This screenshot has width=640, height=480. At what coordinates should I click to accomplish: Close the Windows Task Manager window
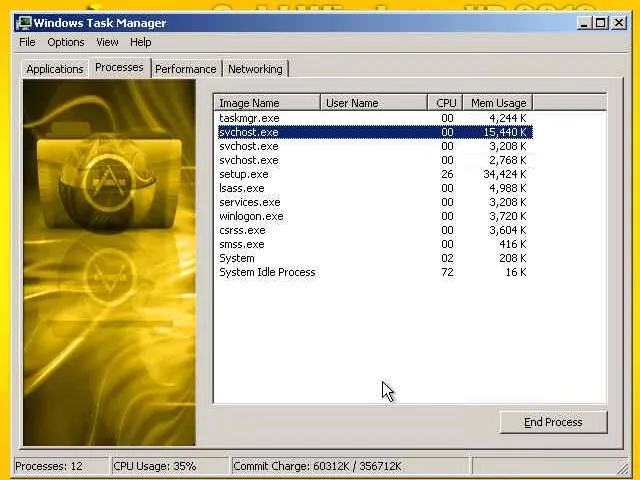[619, 23]
